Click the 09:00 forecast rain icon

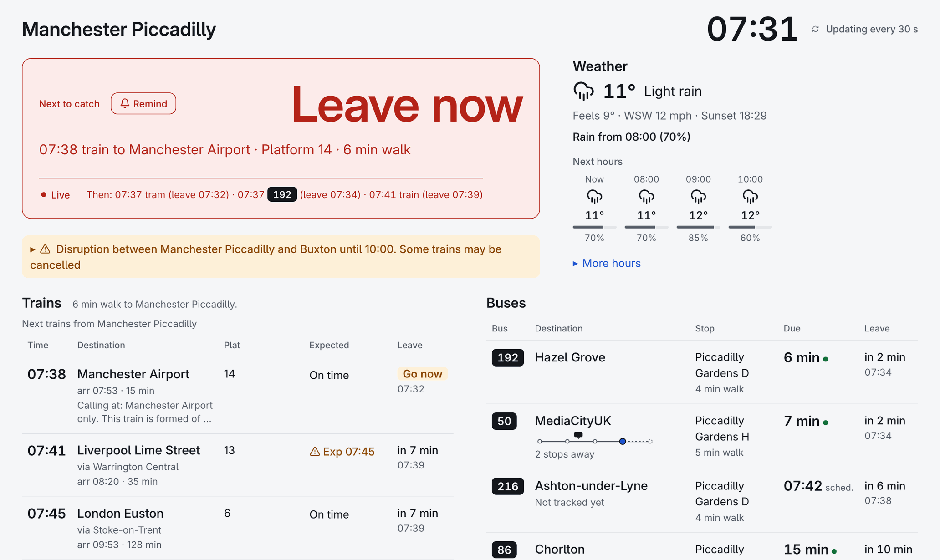point(698,197)
